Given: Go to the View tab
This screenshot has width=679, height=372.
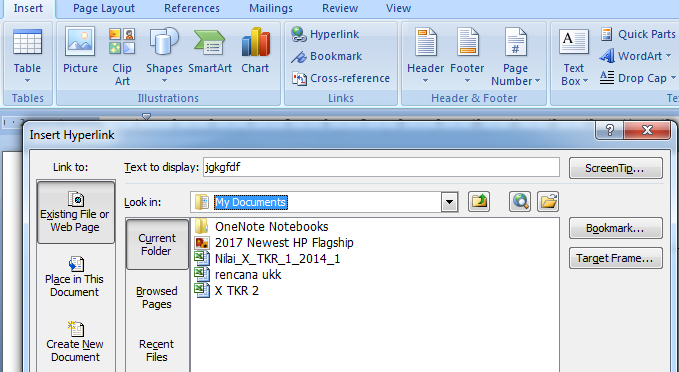Looking at the screenshot, I should point(398,8).
